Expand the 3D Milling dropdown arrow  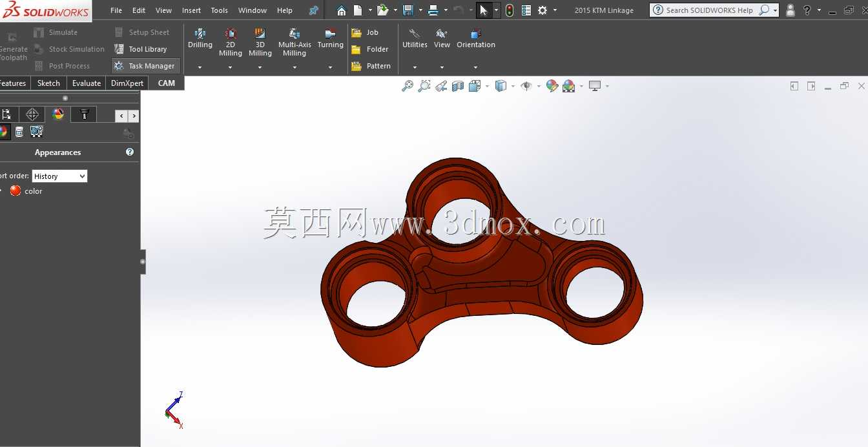[260, 67]
